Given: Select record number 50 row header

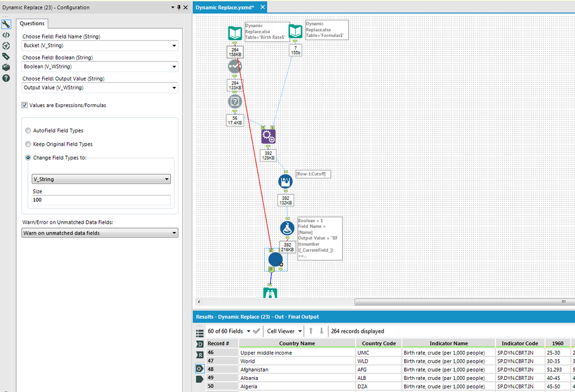Looking at the screenshot, I should point(222,386).
